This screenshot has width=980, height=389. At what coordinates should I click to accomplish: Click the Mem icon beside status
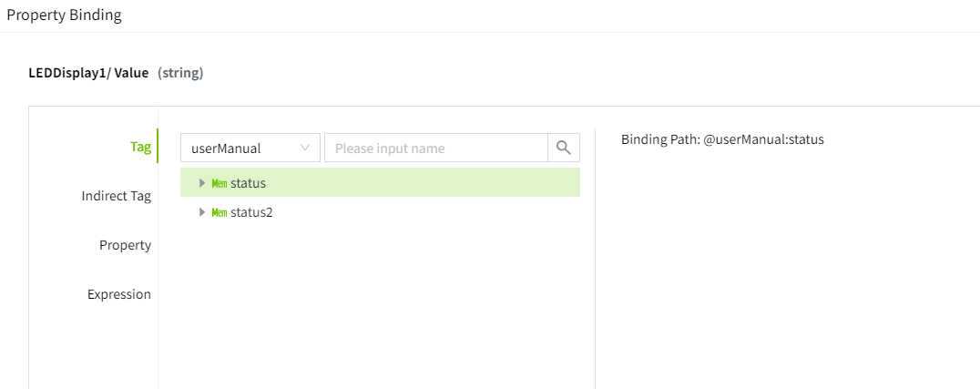click(x=219, y=183)
